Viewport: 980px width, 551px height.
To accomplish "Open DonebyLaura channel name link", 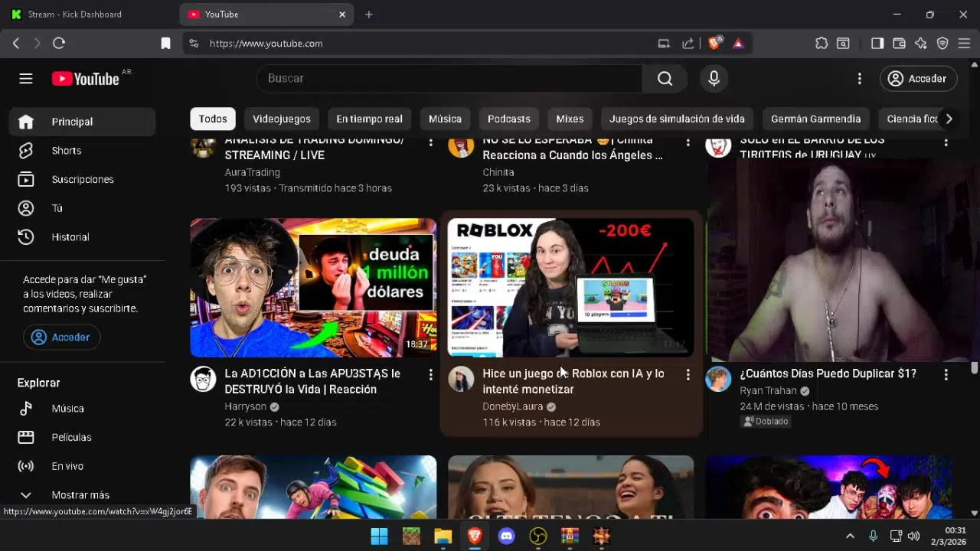I will [x=513, y=406].
